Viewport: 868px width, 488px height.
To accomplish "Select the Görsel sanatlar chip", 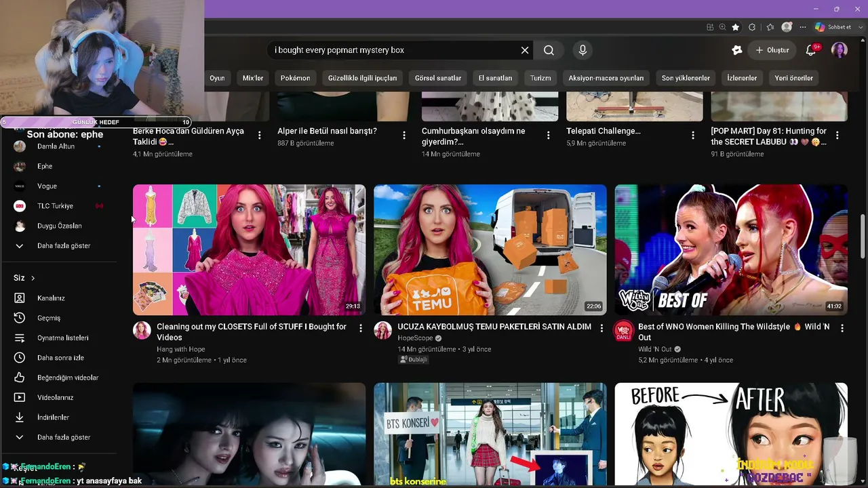I will [438, 78].
